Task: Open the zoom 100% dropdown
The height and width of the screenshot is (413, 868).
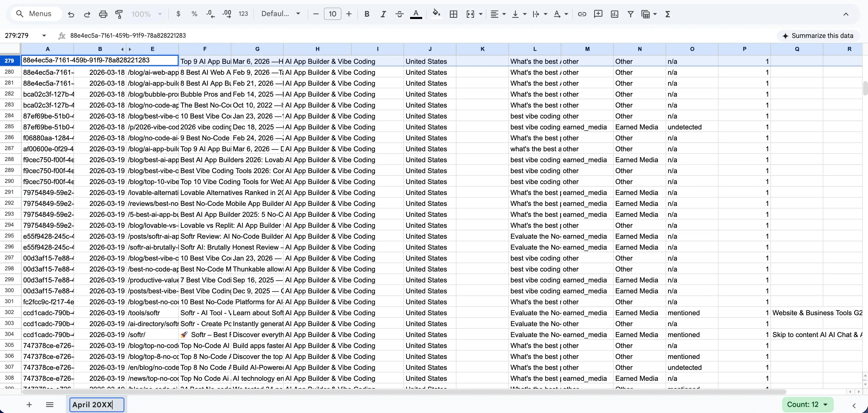Action: [x=147, y=14]
